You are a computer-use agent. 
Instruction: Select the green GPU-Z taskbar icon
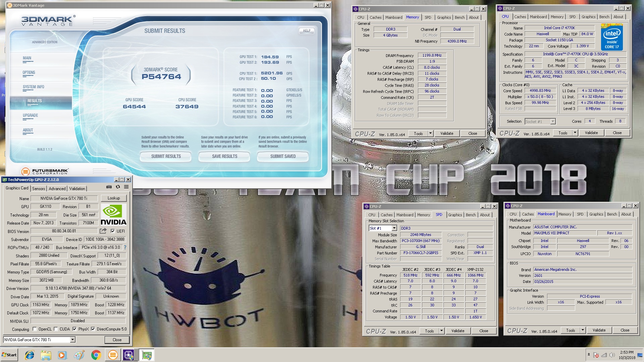point(147,355)
